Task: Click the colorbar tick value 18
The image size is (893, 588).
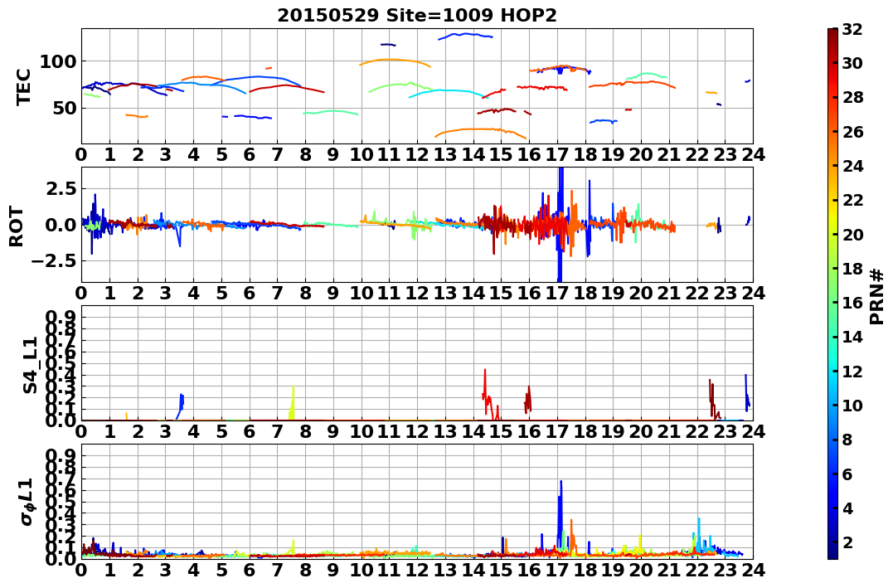Action: 852,269
